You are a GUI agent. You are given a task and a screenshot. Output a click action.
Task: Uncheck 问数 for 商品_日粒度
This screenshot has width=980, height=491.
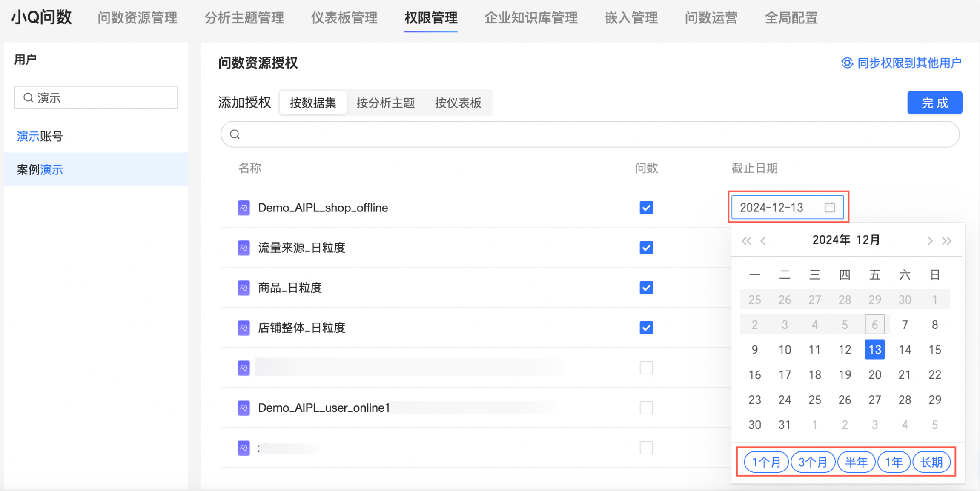click(646, 288)
